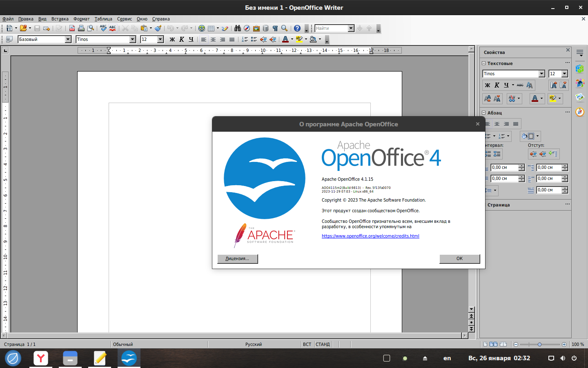
Task: Click the zoom slider handle in status bar
Action: click(539, 344)
